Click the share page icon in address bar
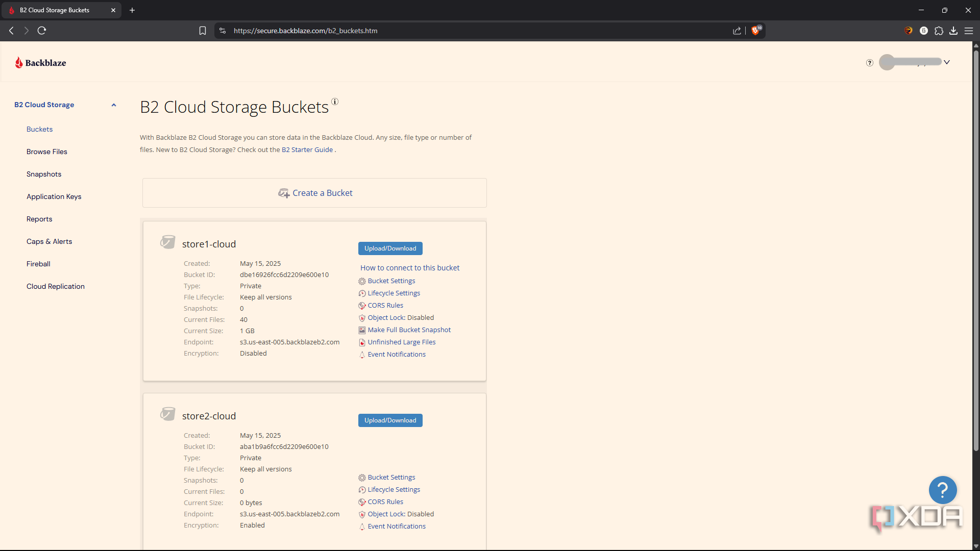 click(x=737, y=31)
